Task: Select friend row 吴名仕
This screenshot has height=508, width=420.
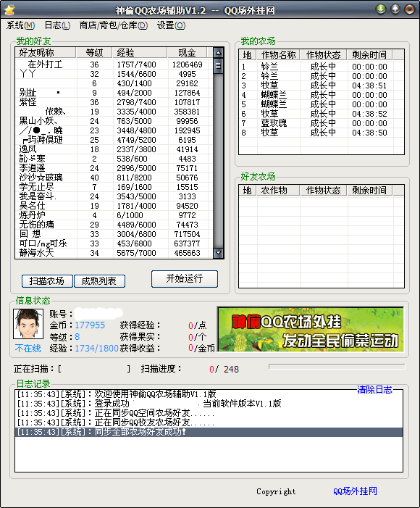Action: pyautogui.click(x=114, y=205)
